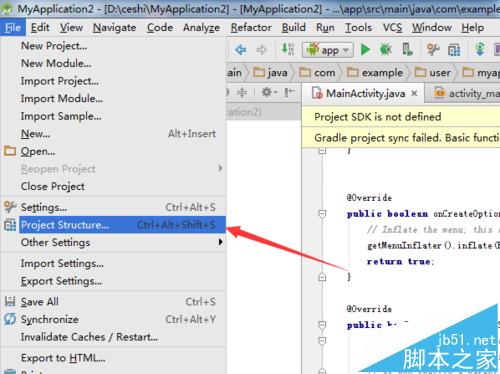This screenshot has width=500, height=374.
Task: Choose Save All in File menu
Action: [x=113, y=302]
